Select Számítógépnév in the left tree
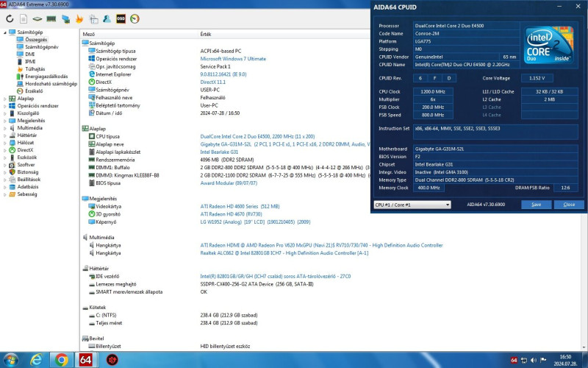The image size is (588, 368). click(42, 47)
